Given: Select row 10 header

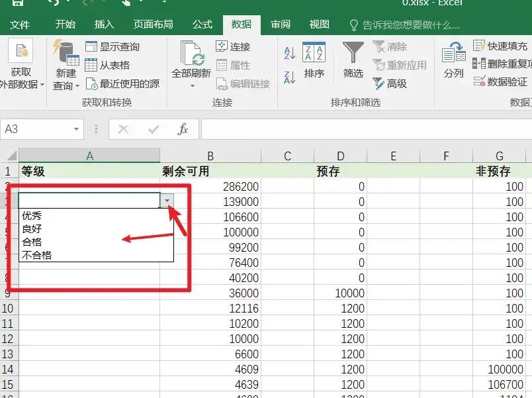Looking at the screenshot, I should (9, 309).
